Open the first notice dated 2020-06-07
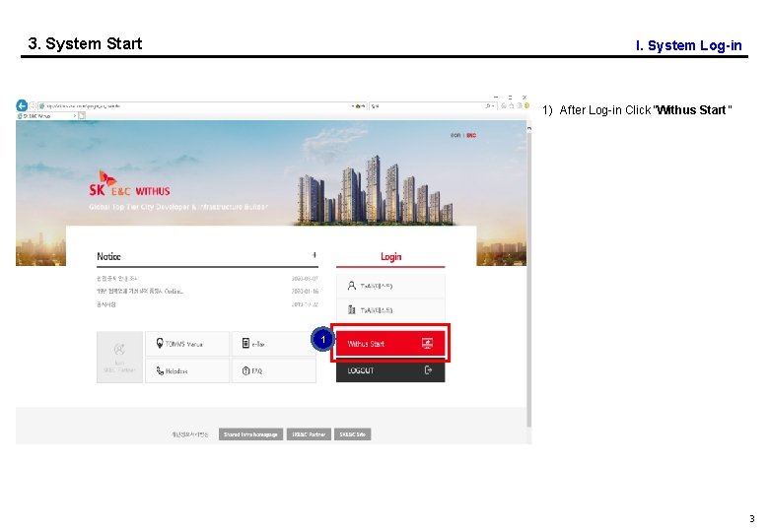The height and width of the screenshot is (532, 769). [207, 278]
